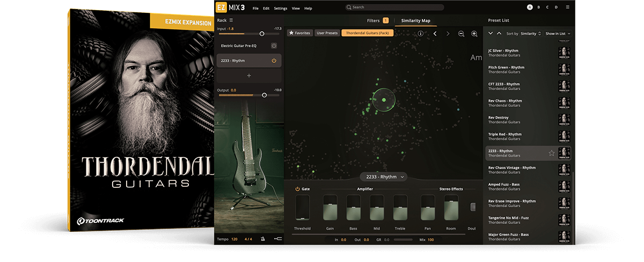The image size is (644, 262).
Task: Zoom out of the similarity map
Action: 462,33
